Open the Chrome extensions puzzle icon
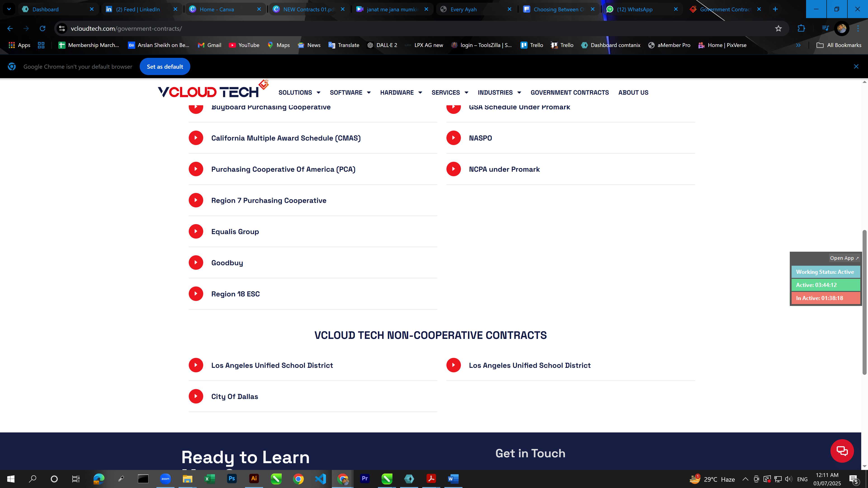The height and width of the screenshot is (488, 868). point(801,29)
